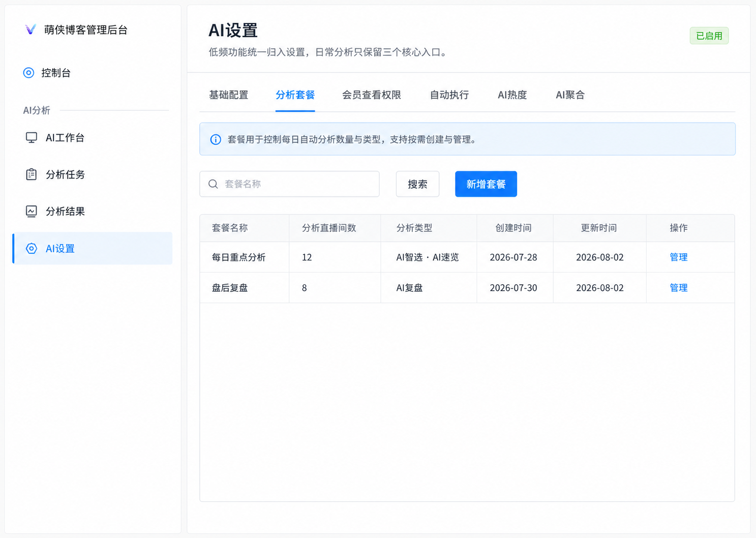
Task: Click the page subtitle about 低频功能
Action: click(x=329, y=52)
